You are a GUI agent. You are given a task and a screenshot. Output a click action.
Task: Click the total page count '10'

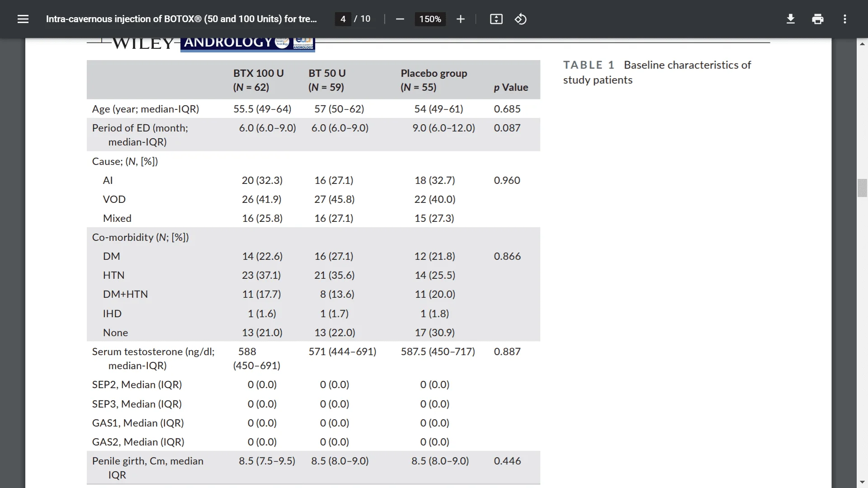365,19
